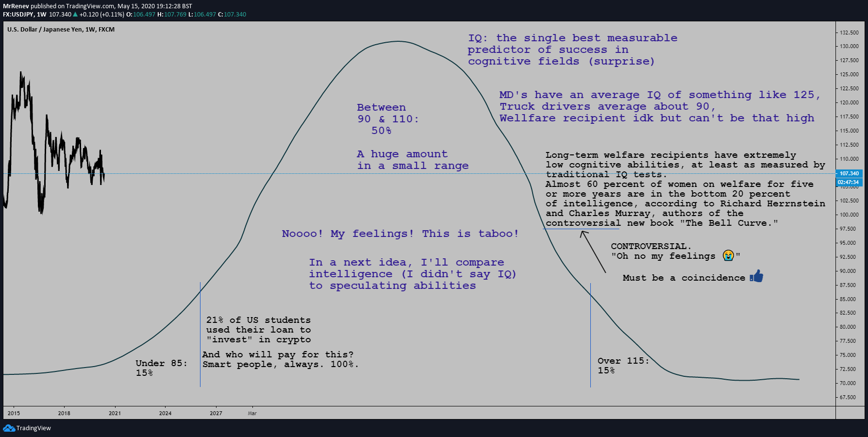Screen dimensions: 868x437
Task: Click the thumbs up emoji after coincidence
Action: click(x=756, y=276)
